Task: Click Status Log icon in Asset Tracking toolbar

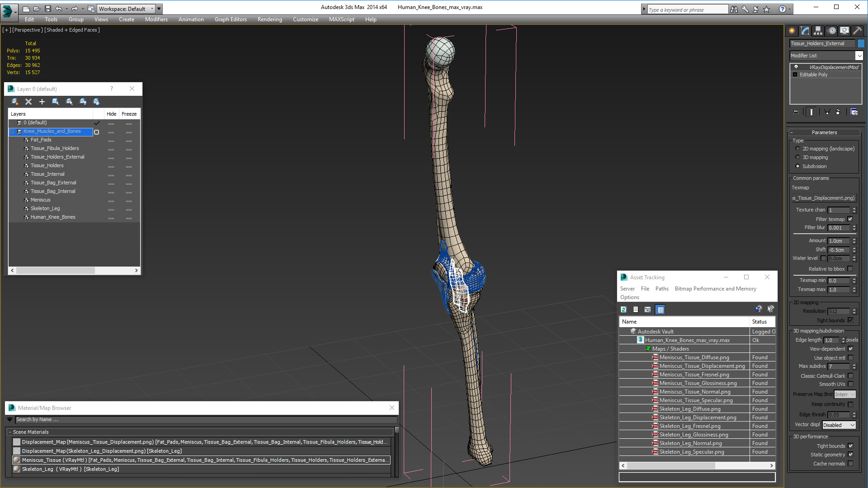Action: [636, 310]
